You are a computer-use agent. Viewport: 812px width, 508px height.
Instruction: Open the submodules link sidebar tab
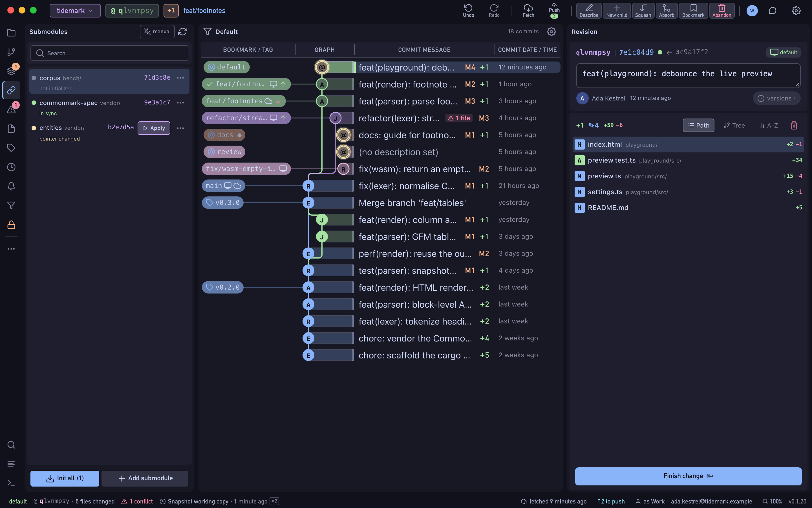click(11, 90)
